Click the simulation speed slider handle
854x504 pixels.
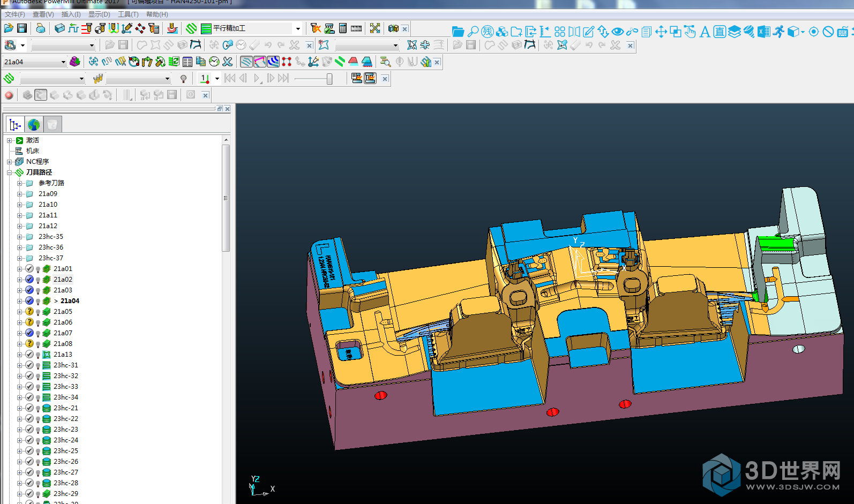[x=329, y=79]
